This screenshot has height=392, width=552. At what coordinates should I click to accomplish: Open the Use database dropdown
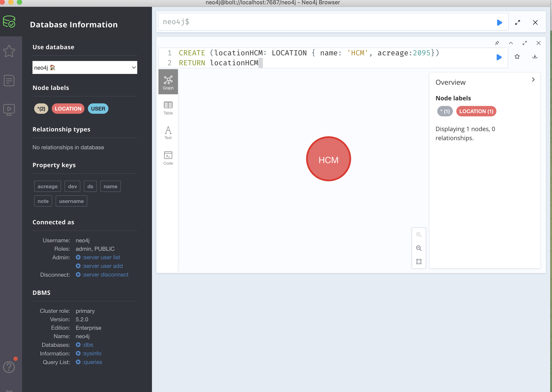(85, 68)
